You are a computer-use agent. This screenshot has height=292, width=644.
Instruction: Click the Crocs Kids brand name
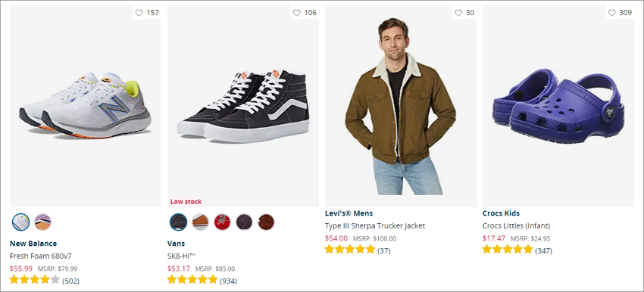(x=501, y=213)
